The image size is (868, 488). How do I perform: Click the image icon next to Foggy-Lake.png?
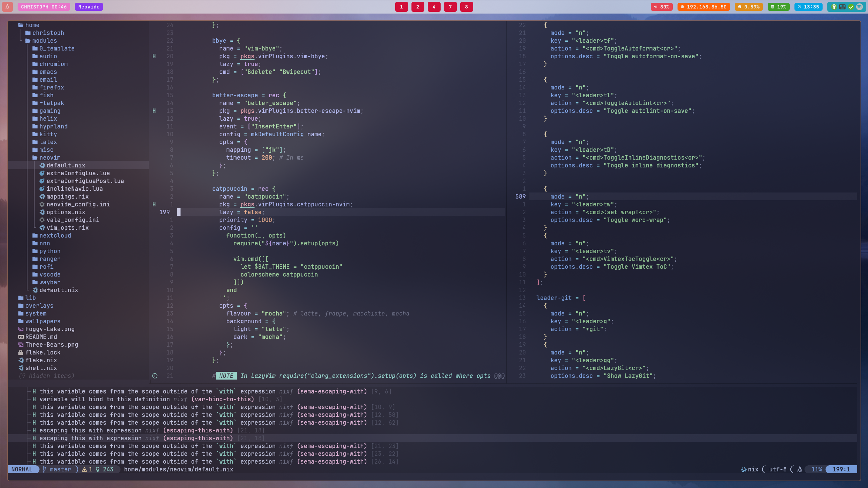point(21,329)
